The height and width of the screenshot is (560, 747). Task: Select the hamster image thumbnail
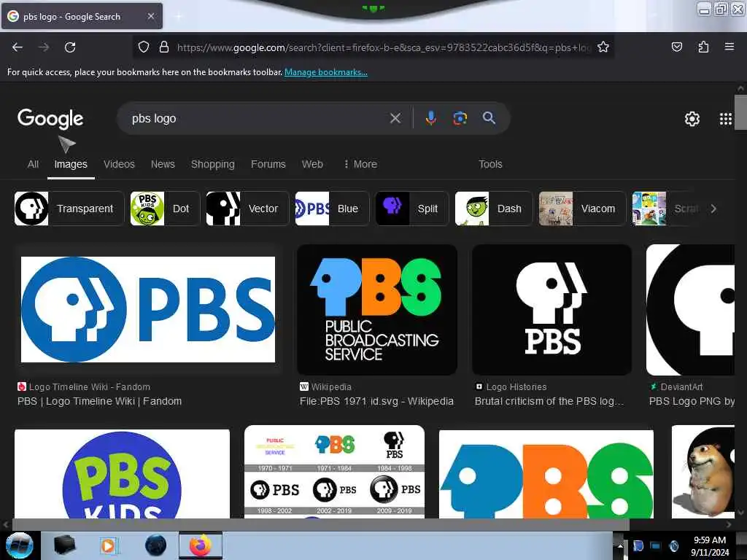703,472
